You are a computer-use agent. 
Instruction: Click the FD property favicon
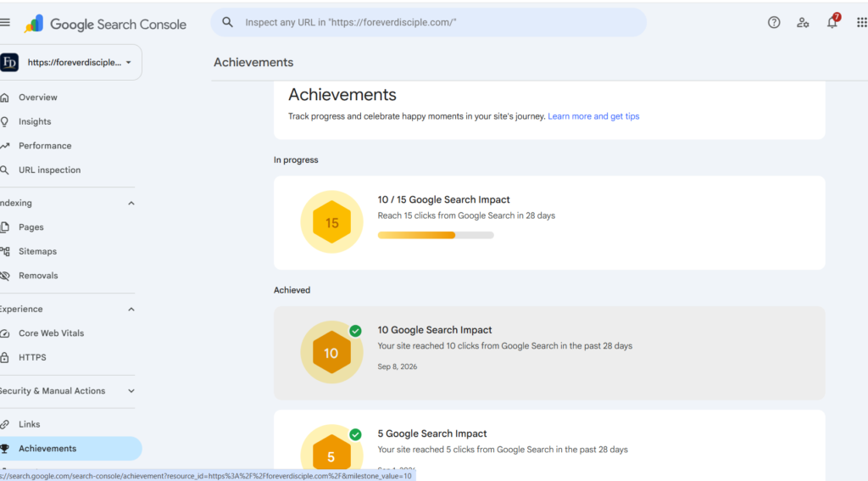(9, 62)
